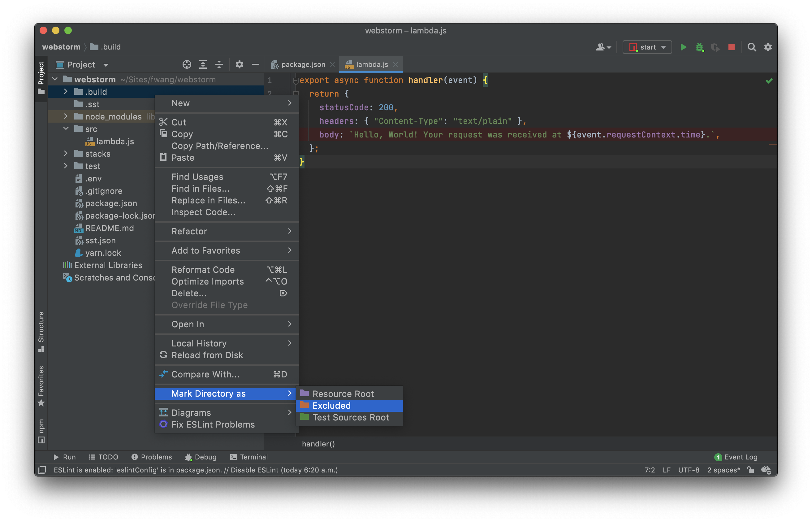Mark directory as Test Sources Root
812x522 pixels.
coord(349,417)
